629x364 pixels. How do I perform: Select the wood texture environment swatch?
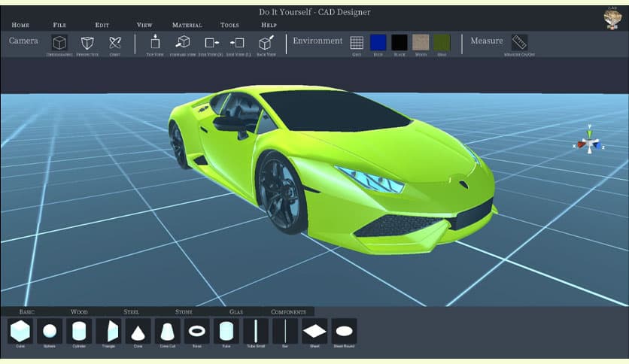tap(421, 43)
